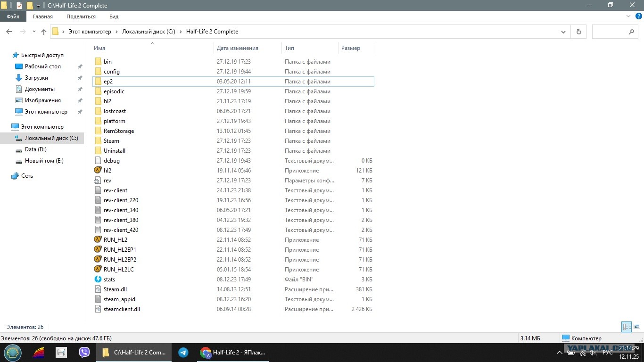Expand the address bar history dropdown
The height and width of the screenshot is (362, 644).
tap(563, 32)
